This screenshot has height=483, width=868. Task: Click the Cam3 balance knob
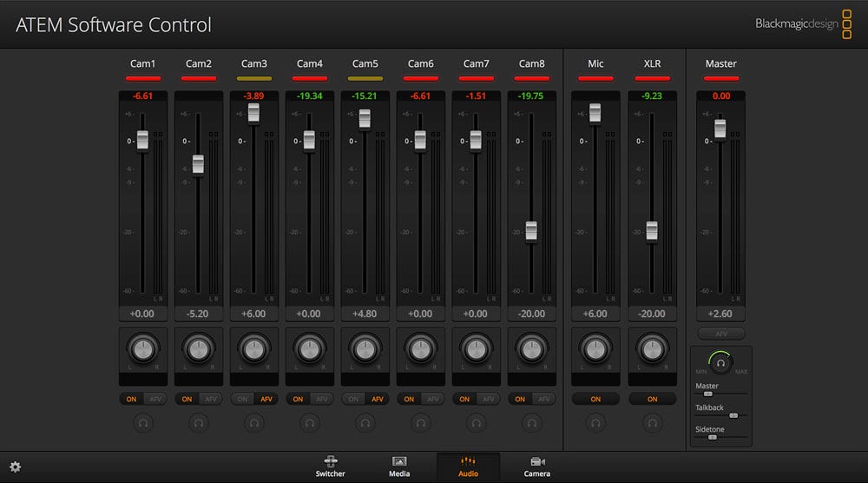point(254,349)
